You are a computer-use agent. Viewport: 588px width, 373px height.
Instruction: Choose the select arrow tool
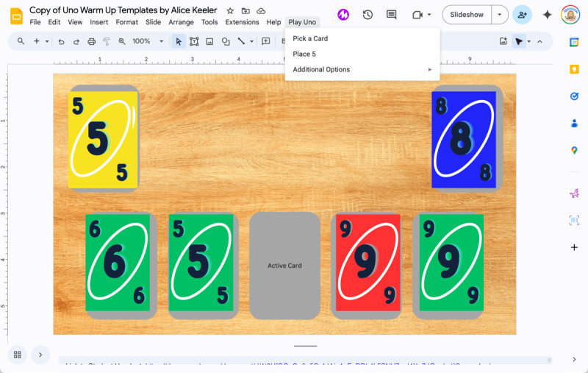coord(179,41)
